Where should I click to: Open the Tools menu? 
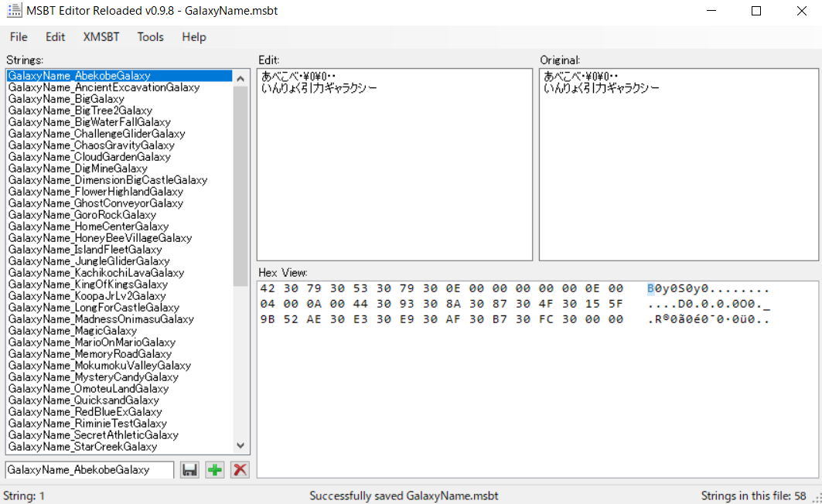click(150, 37)
